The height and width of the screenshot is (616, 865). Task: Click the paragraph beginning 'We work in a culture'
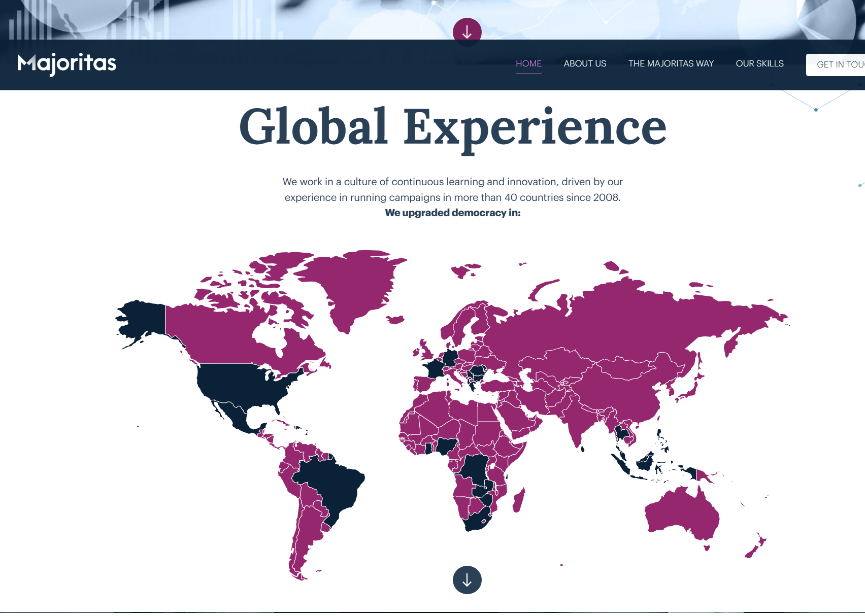click(453, 189)
